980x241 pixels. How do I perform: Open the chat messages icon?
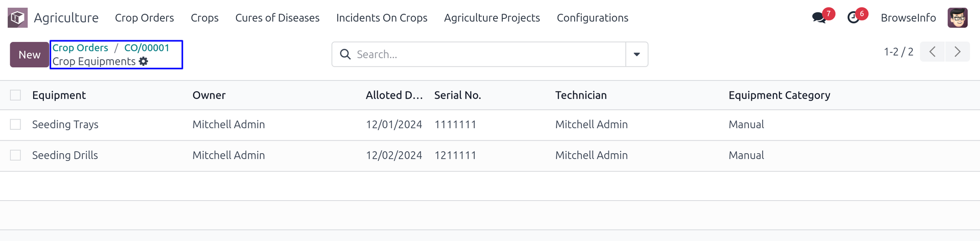coord(819,18)
